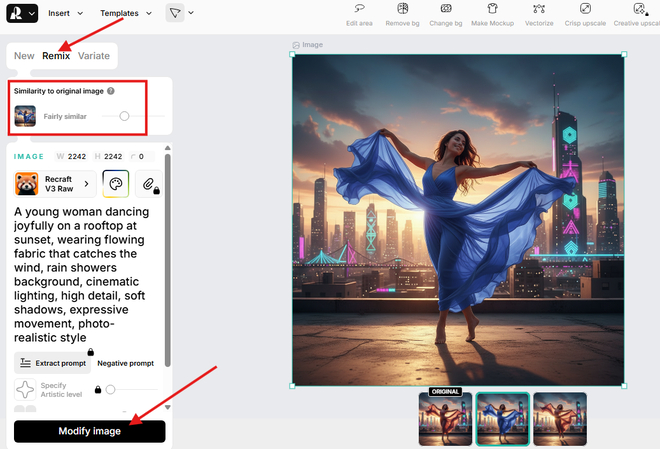Screen dimensions: 660x449
Task: Click the top-left image resize handle
Action: pos(293,54)
